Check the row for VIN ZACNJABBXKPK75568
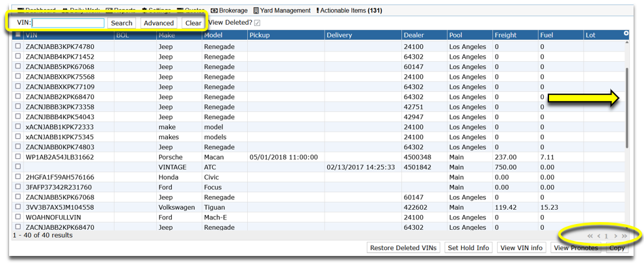 point(18,77)
